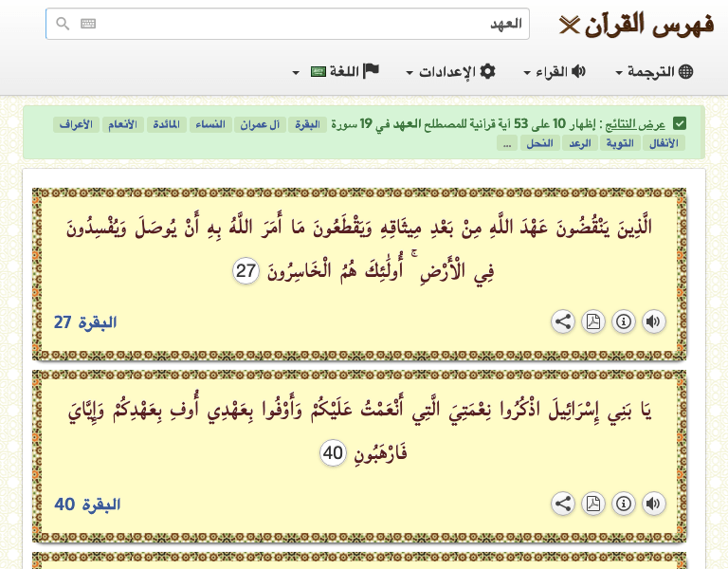Open the اللغة language menu
The image size is (728, 569).
337,72
